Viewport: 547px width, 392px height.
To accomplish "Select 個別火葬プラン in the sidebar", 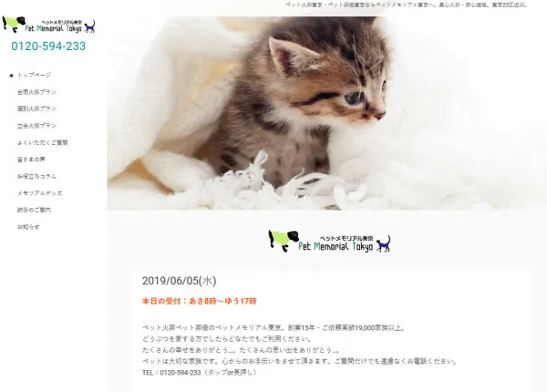I will click(x=36, y=108).
